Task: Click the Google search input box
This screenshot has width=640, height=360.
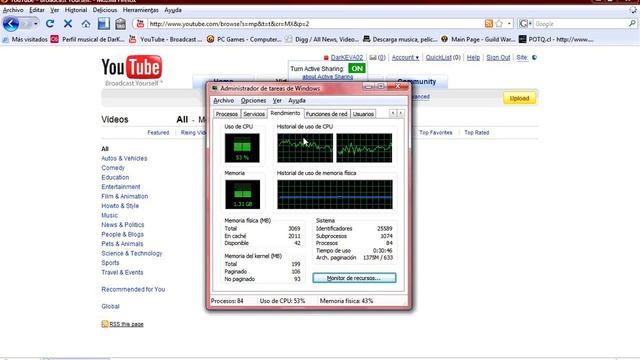Action: [580, 24]
